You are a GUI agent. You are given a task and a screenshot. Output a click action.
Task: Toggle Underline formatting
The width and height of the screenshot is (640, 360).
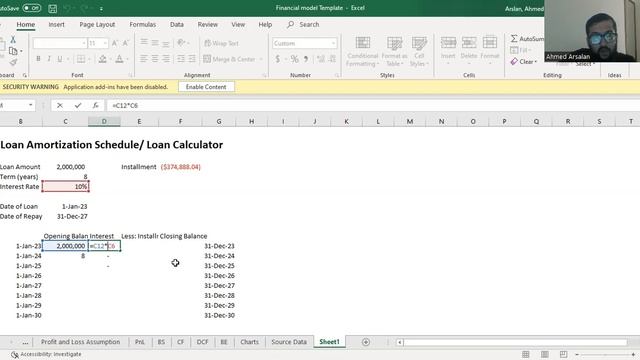(60, 59)
